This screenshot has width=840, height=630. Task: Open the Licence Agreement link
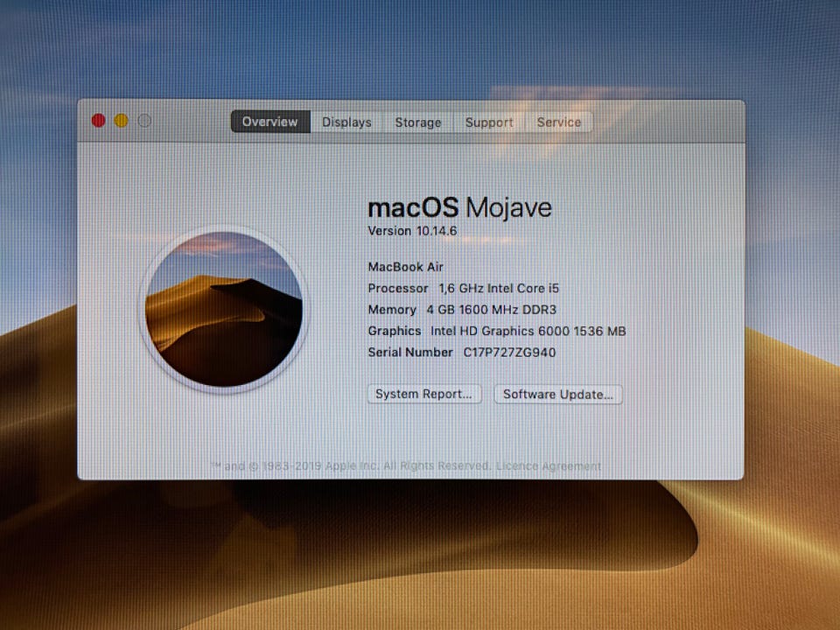click(x=549, y=466)
